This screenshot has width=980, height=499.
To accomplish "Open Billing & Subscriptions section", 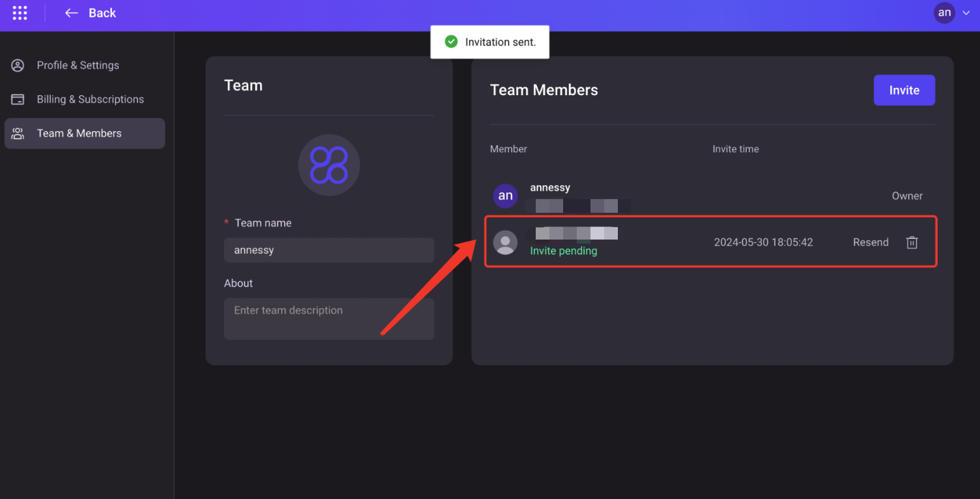I will pos(85,100).
